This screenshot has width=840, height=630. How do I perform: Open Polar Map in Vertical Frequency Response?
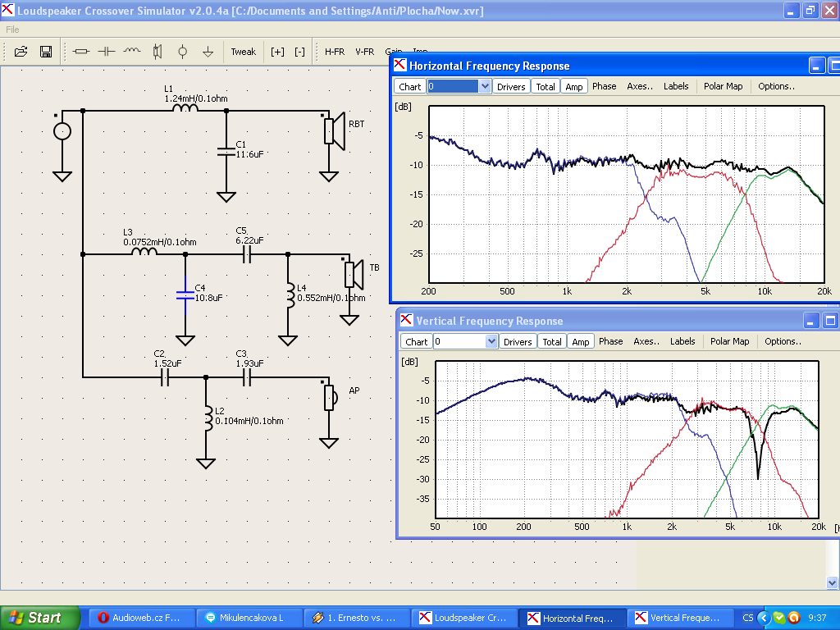click(x=729, y=341)
